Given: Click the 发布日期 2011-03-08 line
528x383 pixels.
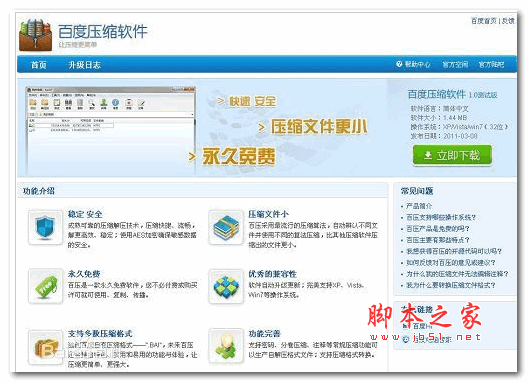Looking at the screenshot, I should (x=444, y=136).
